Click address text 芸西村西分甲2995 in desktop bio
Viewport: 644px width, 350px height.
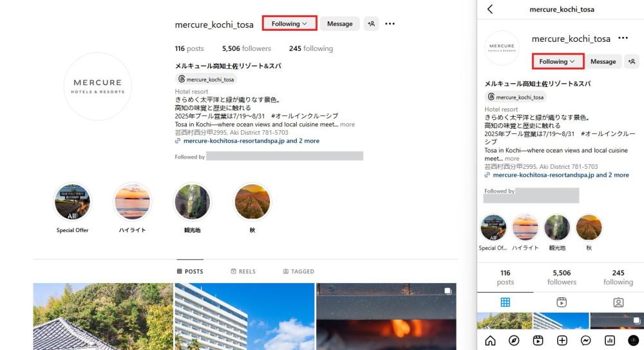(x=232, y=132)
